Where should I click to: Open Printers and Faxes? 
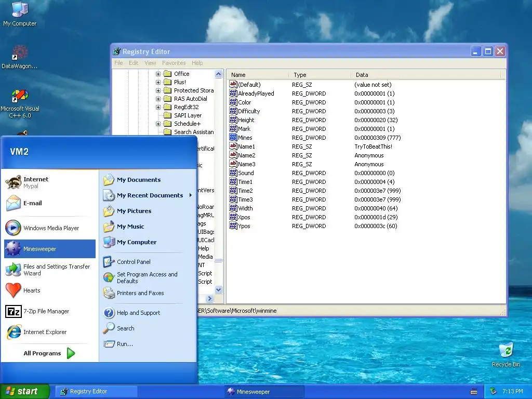coord(148,293)
